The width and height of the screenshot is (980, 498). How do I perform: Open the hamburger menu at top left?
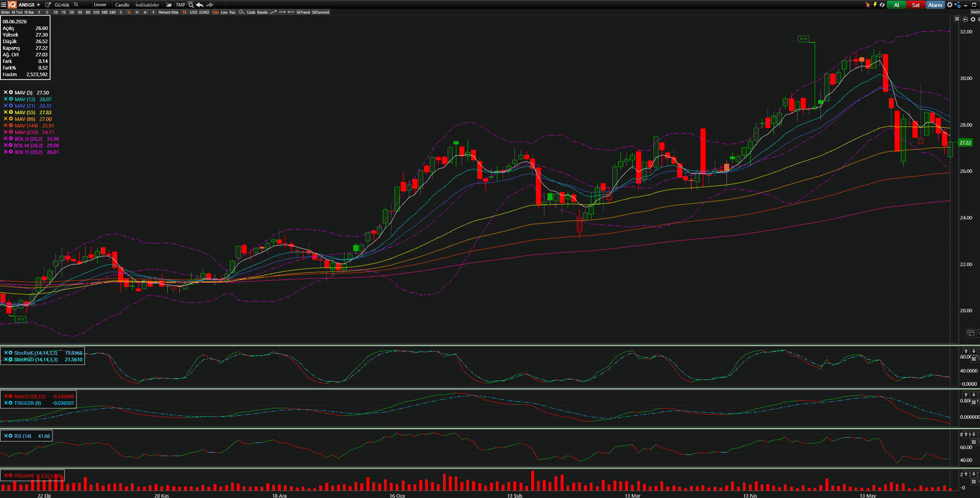tap(3, 5)
